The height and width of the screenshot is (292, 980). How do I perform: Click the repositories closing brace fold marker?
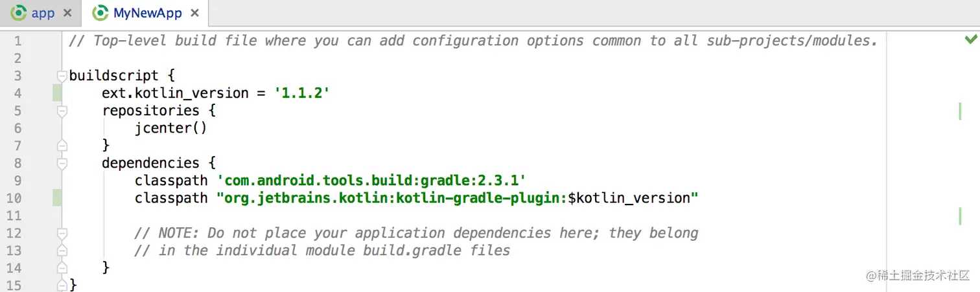(62, 146)
